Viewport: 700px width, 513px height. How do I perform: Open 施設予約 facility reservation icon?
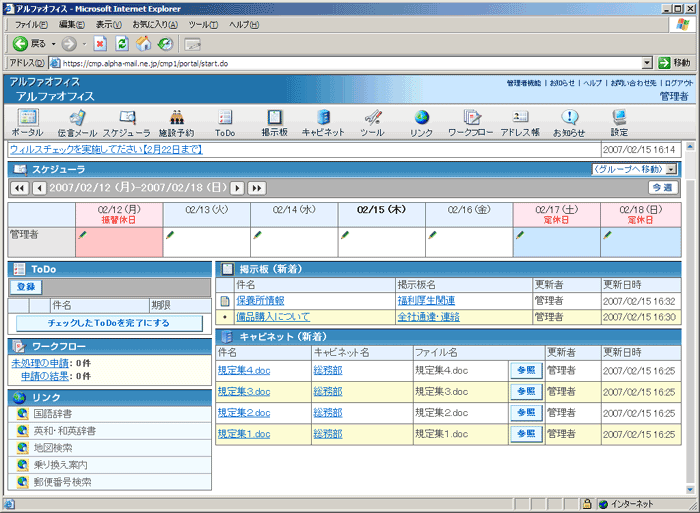177,123
